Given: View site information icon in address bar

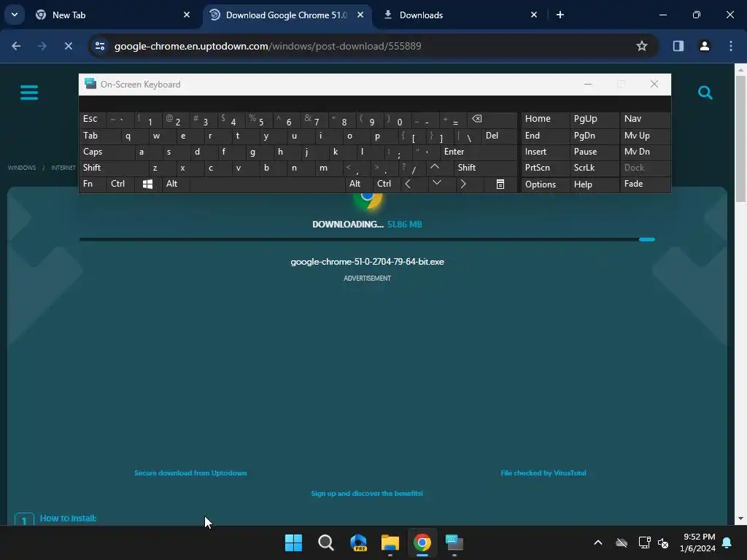Looking at the screenshot, I should point(100,46).
